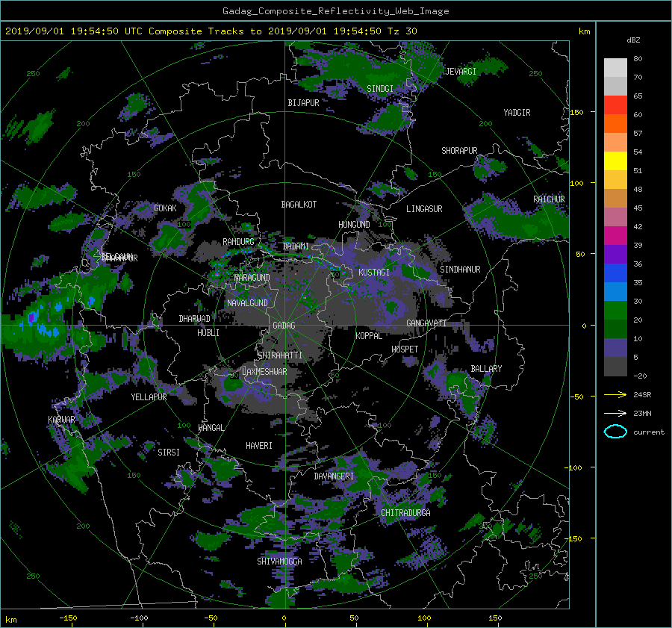Pick the magenta 42 dBZ swatch
Screen dimensions: 672x628
coord(615,236)
